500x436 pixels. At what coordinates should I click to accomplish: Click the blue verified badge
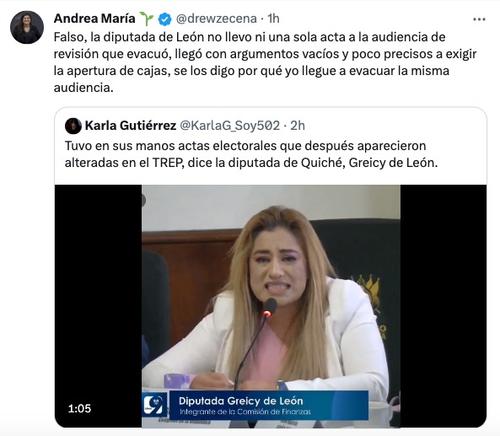pos(165,19)
